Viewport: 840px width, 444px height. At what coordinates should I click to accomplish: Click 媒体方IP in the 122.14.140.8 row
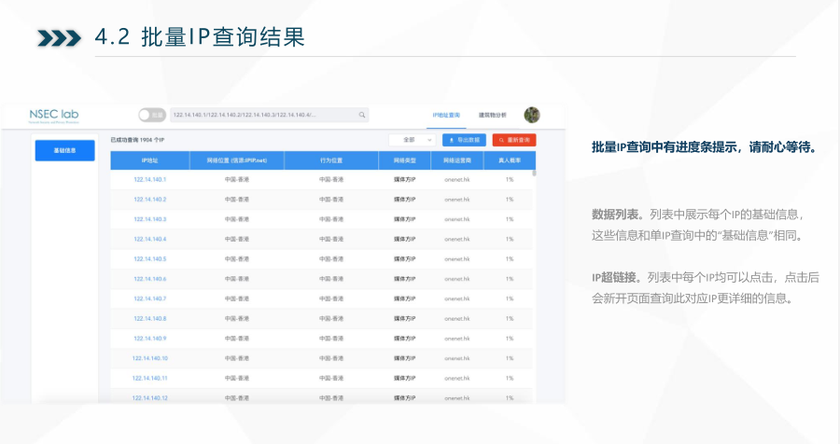(404, 319)
